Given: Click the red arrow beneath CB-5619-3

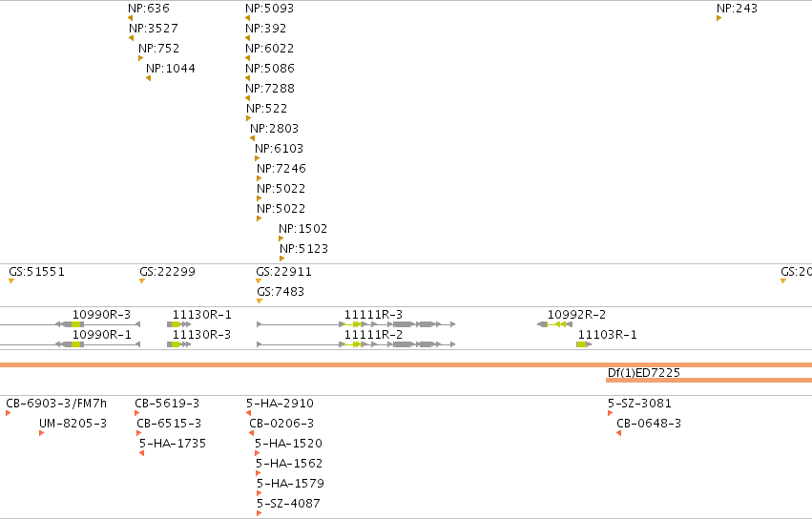Looking at the screenshot, I should [137, 413].
